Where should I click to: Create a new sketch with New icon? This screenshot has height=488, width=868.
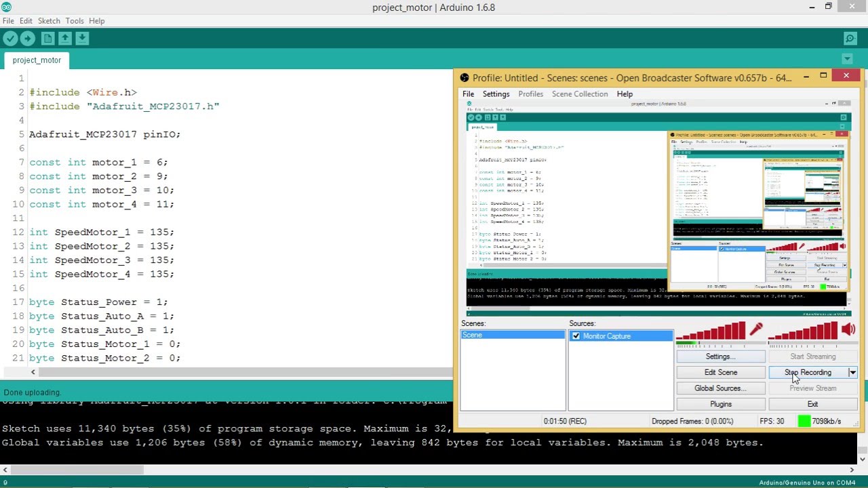tap(47, 39)
